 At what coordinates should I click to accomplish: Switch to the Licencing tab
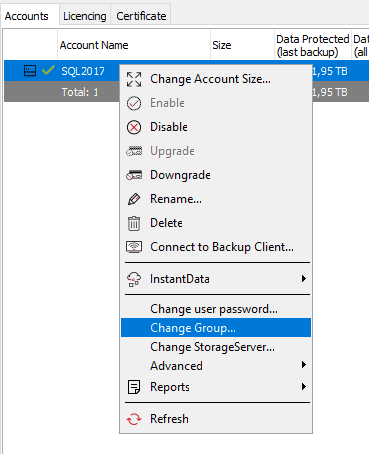pos(85,16)
